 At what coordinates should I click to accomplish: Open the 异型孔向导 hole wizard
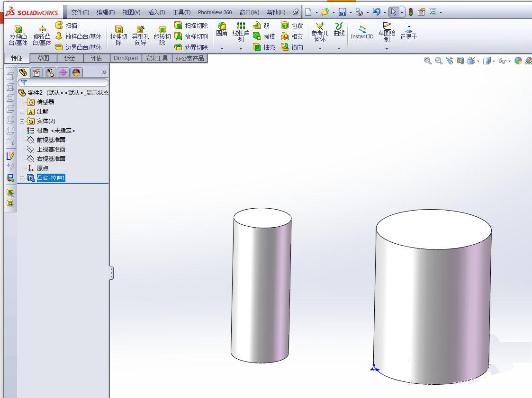coord(140,35)
